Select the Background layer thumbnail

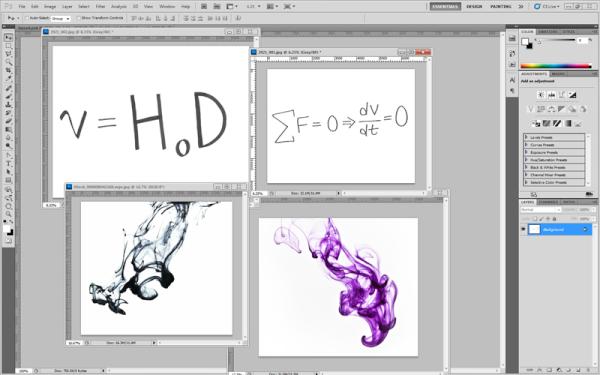(x=534, y=229)
